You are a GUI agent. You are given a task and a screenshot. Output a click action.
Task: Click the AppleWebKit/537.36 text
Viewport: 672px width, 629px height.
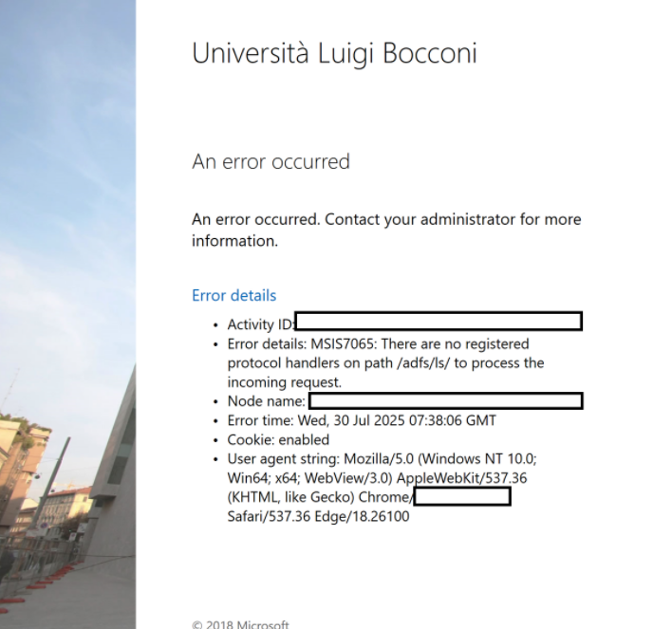[x=461, y=478]
